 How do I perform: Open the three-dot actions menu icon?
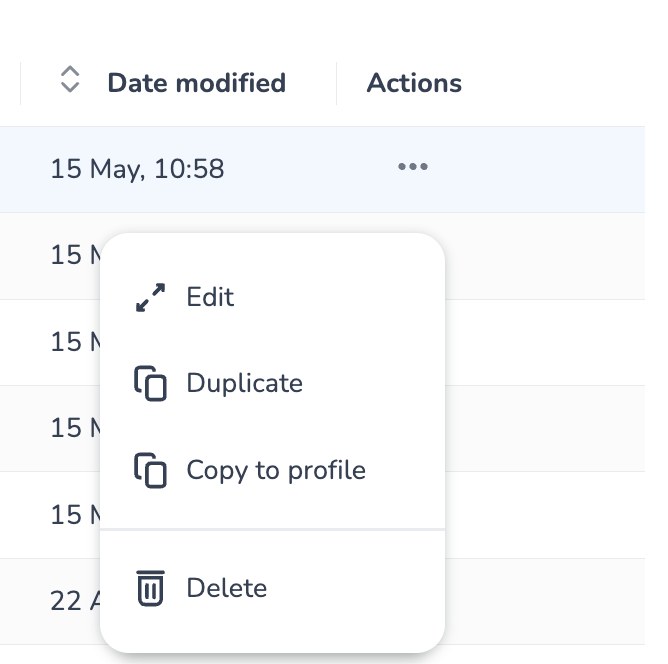click(412, 168)
